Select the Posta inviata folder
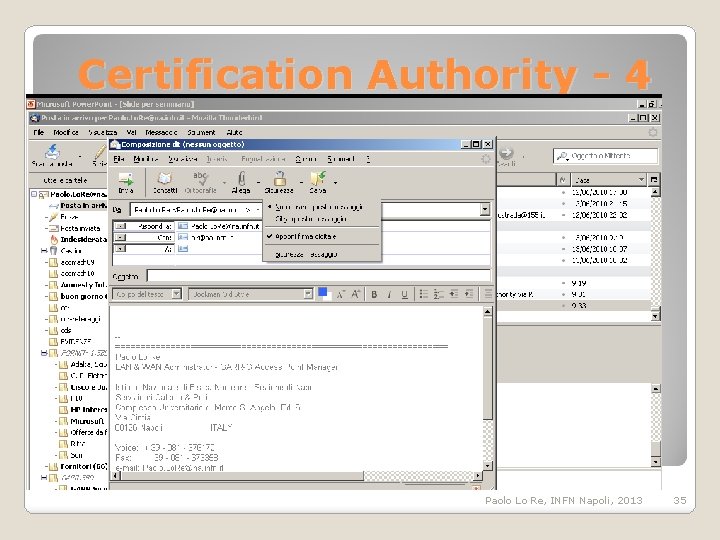720x540 pixels. 80,228
